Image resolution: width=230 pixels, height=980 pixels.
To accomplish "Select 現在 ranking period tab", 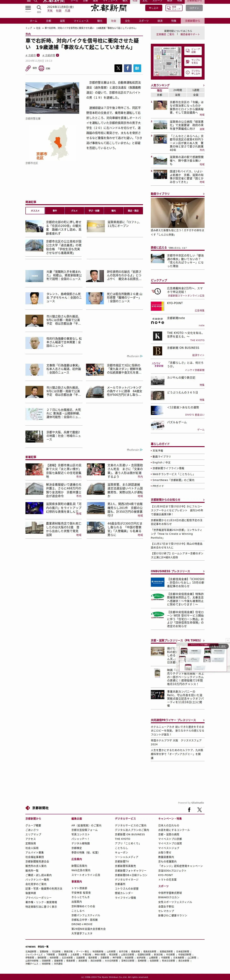I will [x=160, y=91].
